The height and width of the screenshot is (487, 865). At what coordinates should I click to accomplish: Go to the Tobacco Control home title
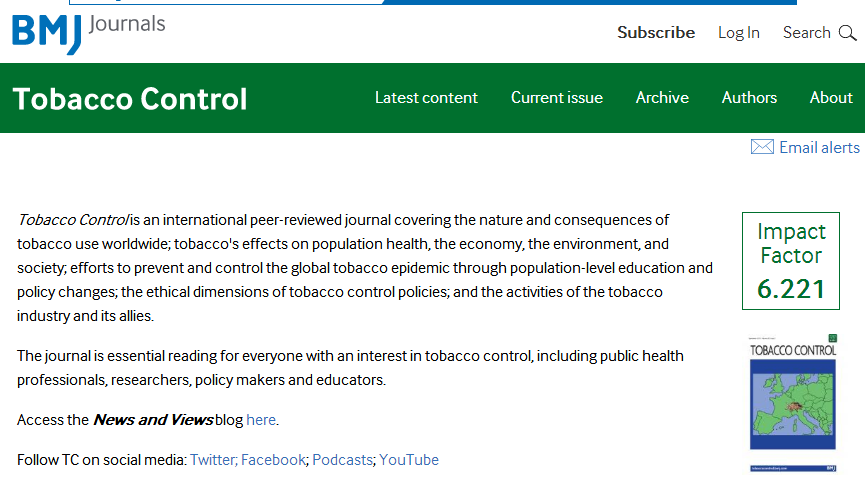pos(130,98)
